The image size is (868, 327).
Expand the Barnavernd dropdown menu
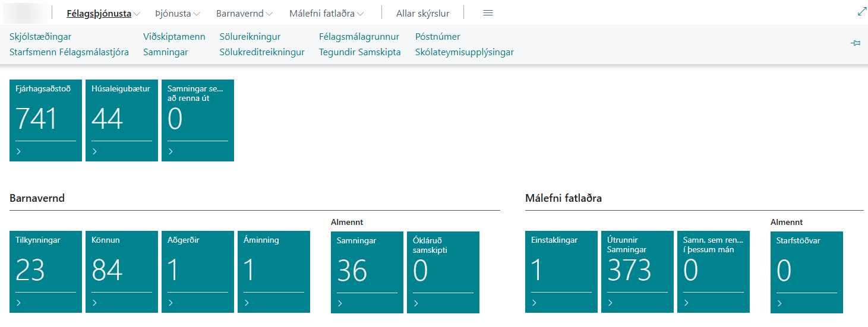click(x=269, y=14)
